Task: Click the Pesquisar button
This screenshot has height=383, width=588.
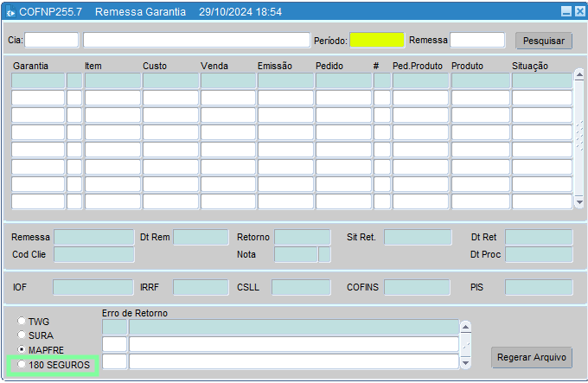Action: pos(543,41)
